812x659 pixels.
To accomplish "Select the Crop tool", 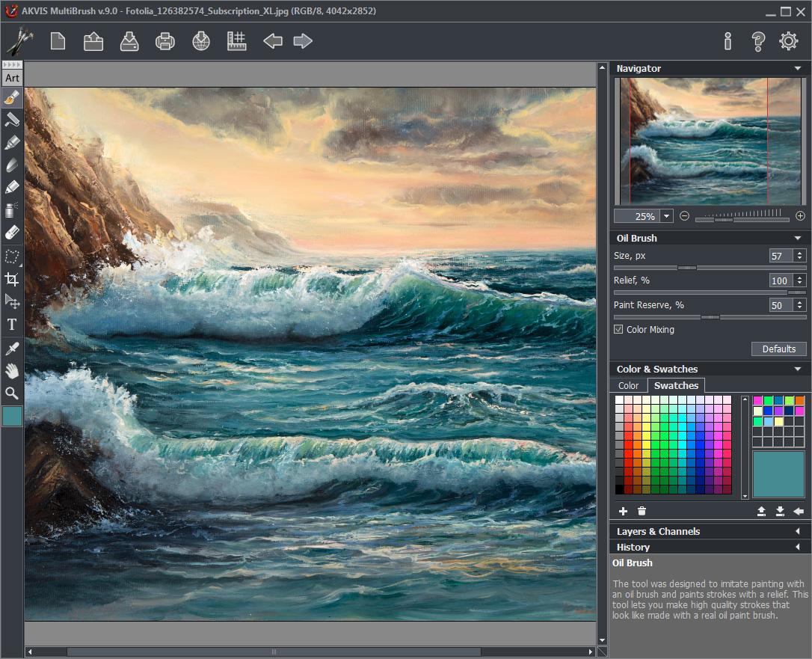I will tap(12, 279).
